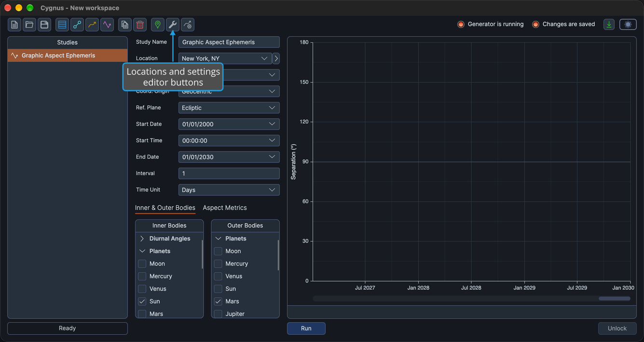Image resolution: width=644 pixels, height=342 pixels.
Task: Click the 'Generator is running' status indicator
Action: pos(491,24)
